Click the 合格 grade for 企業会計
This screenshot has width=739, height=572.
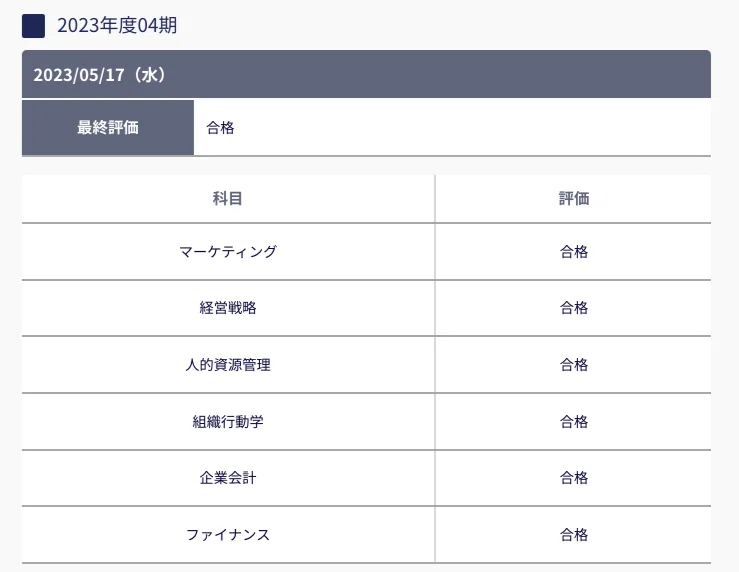574,478
